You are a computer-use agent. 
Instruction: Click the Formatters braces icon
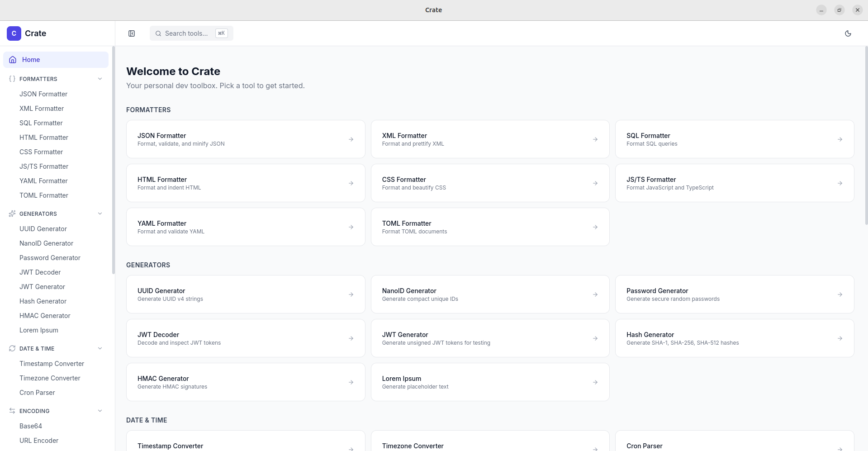[x=12, y=79]
